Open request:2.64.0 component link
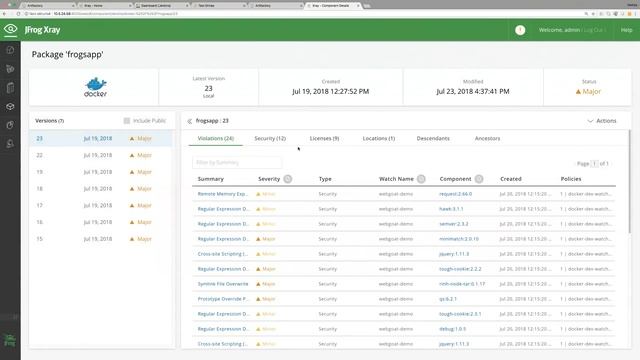Viewport: 640px width, 360px height. pyautogui.click(x=456, y=194)
